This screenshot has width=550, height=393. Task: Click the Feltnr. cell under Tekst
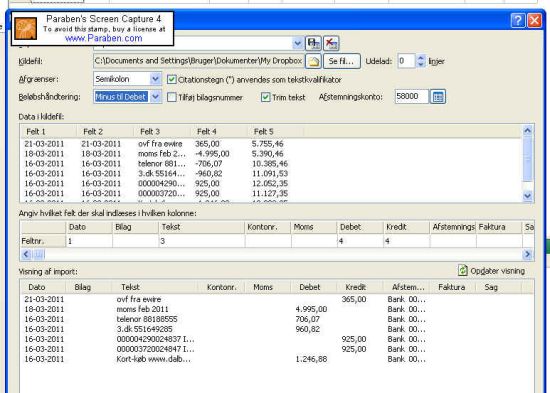pos(202,241)
